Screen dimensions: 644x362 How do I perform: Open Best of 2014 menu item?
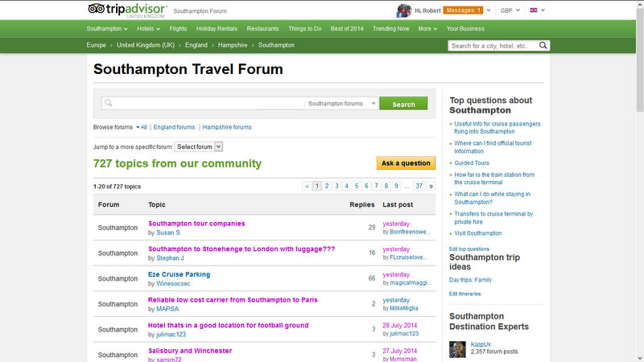(x=347, y=29)
